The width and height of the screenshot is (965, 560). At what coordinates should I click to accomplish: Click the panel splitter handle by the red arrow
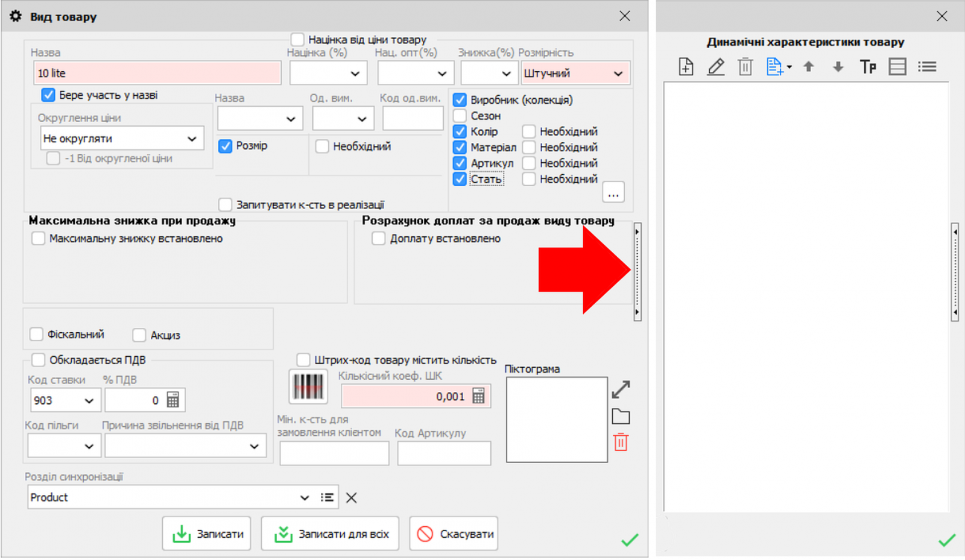click(x=637, y=271)
